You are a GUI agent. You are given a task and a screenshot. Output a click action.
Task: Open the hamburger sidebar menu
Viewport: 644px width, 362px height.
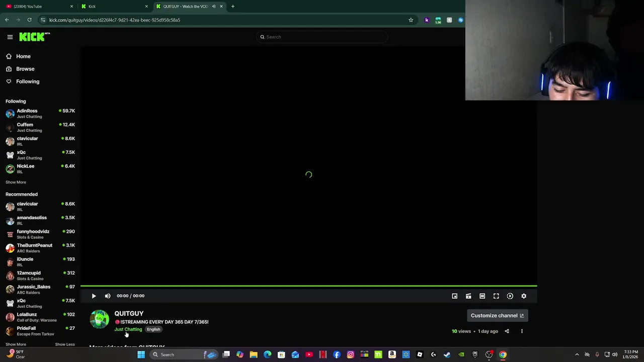coord(10,37)
